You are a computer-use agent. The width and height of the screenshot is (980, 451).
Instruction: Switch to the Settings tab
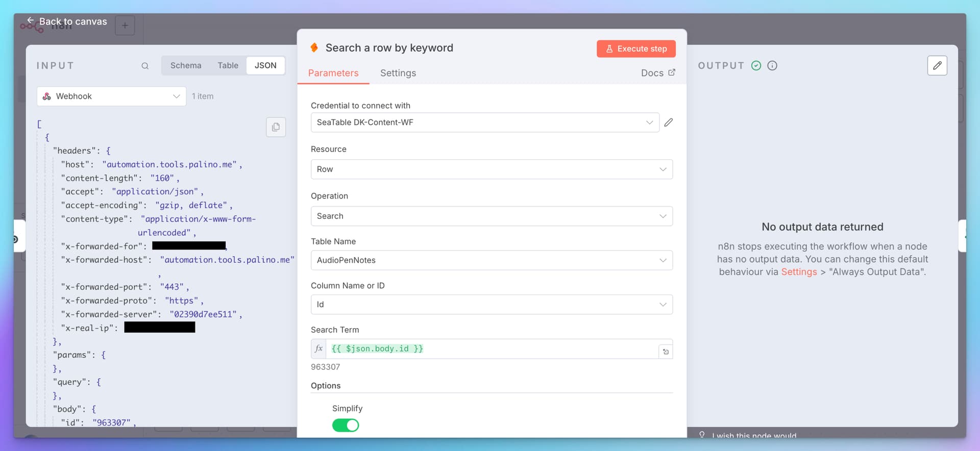[x=398, y=73]
